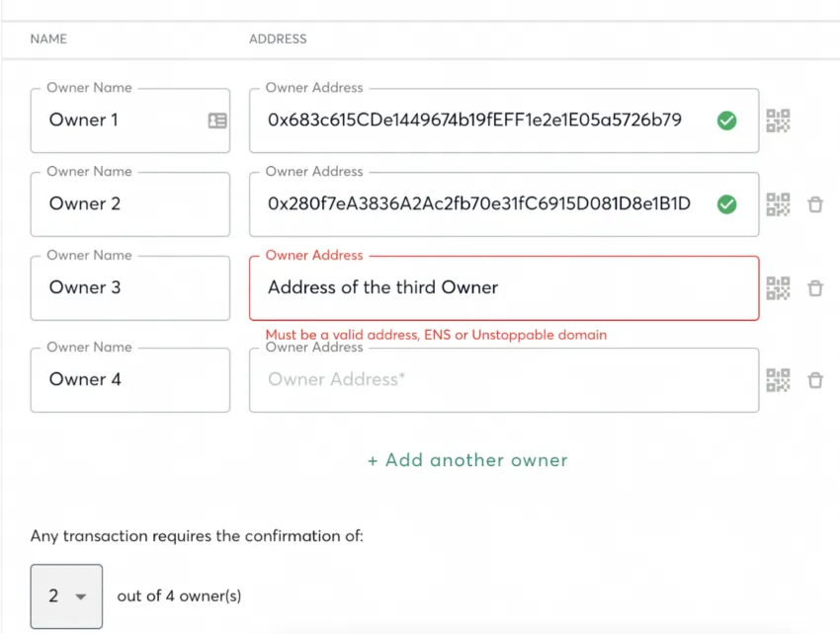This screenshot has width=840, height=634.
Task: Edit the Owner 1 name field
Action: coord(130,120)
